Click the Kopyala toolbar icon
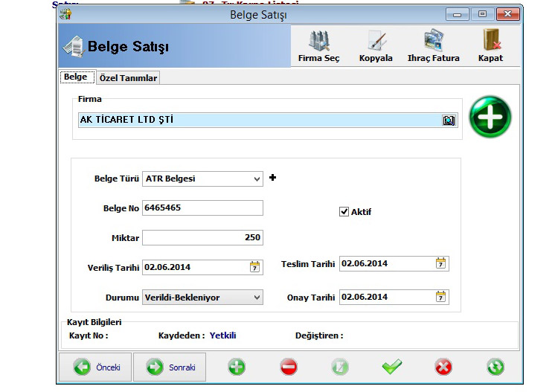This screenshot has width=558, height=392. 376,41
